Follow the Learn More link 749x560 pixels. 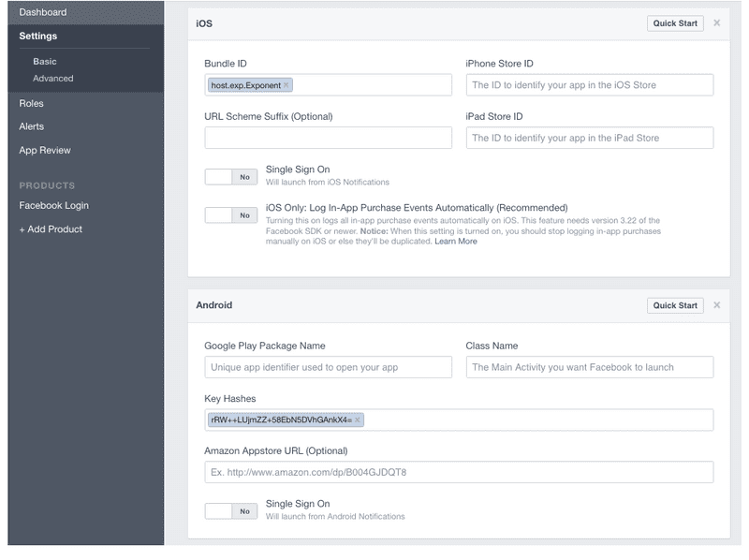[456, 242]
